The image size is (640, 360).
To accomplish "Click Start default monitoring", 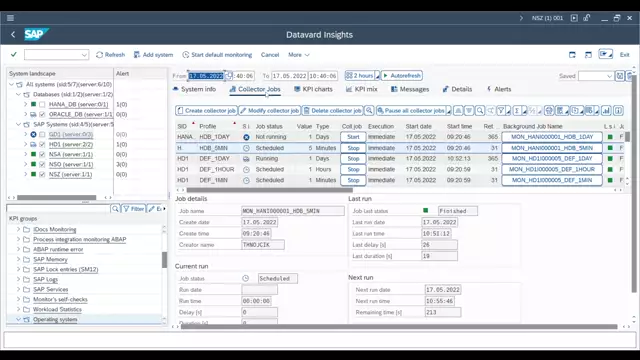I will 217,55.
